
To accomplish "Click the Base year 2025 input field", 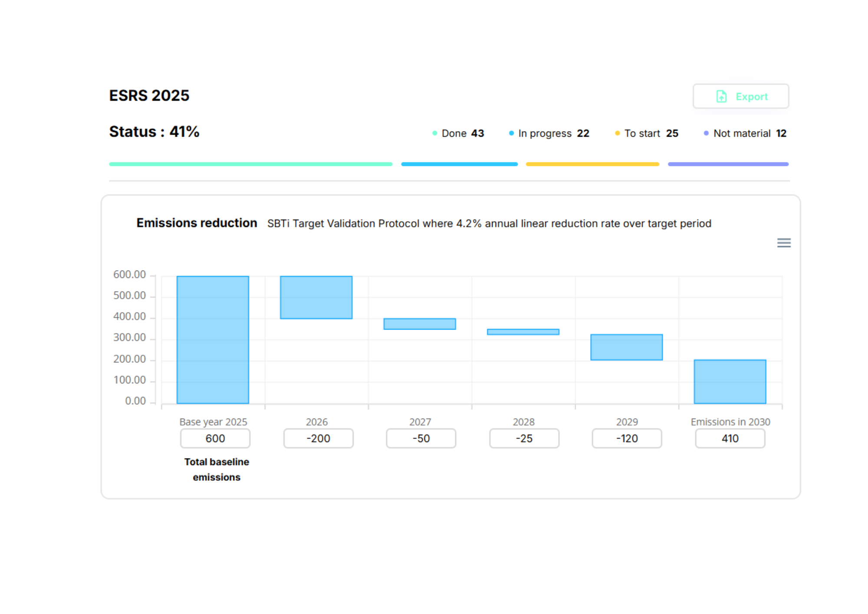I will [215, 439].
